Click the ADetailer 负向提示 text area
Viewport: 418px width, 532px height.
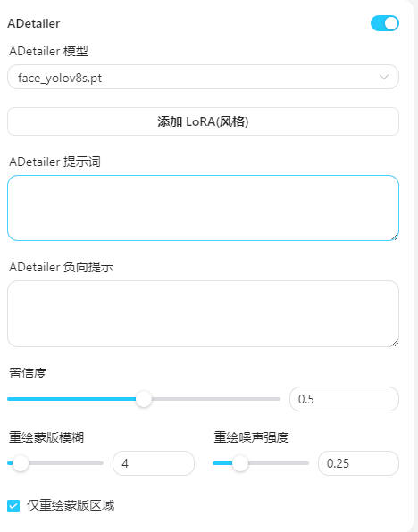click(203, 313)
